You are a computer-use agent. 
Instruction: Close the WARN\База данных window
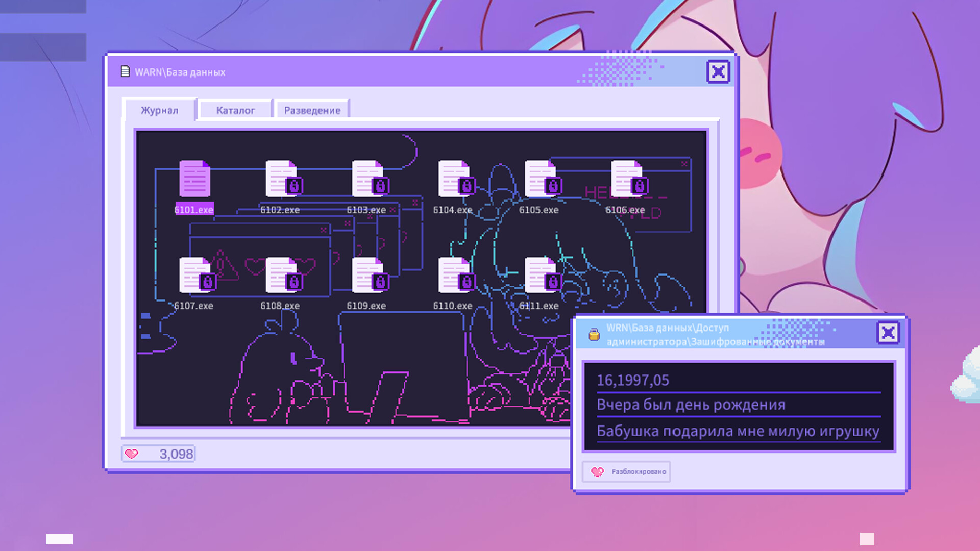pyautogui.click(x=718, y=72)
